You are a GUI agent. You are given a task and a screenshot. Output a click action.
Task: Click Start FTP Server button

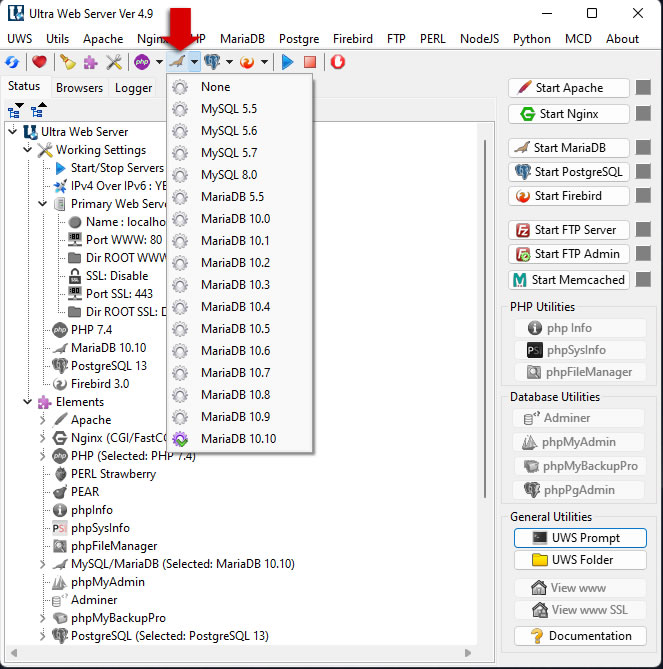(569, 230)
